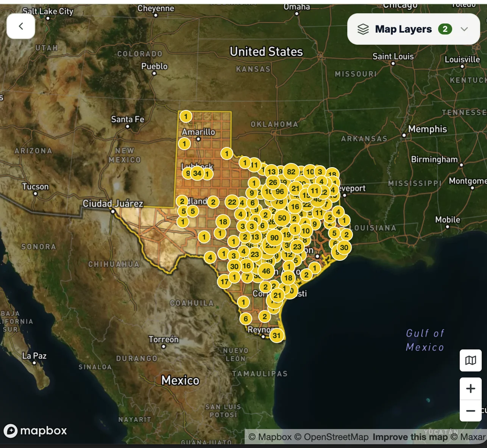Open the map style switcher icon

[x=471, y=360]
